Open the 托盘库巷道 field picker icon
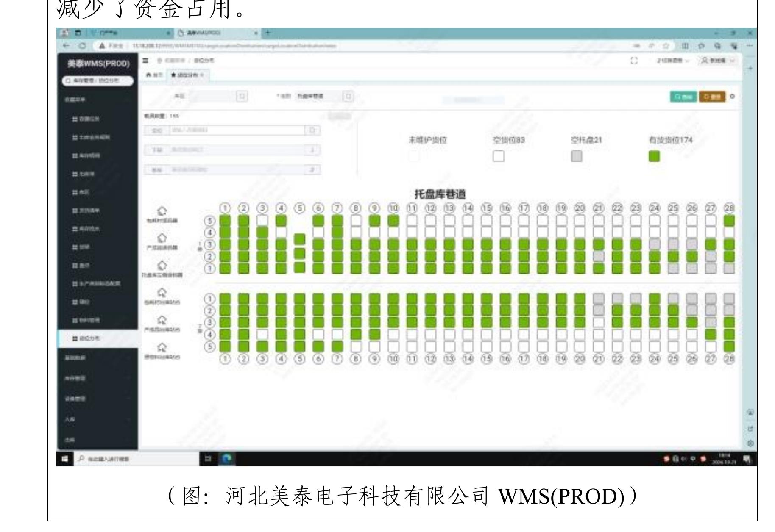The width and height of the screenshot is (775, 532). (x=348, y=97)
